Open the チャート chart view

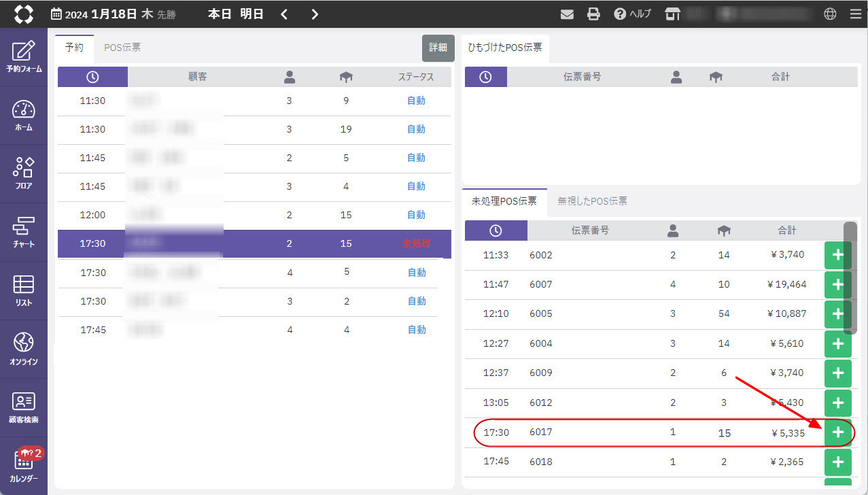24,232
